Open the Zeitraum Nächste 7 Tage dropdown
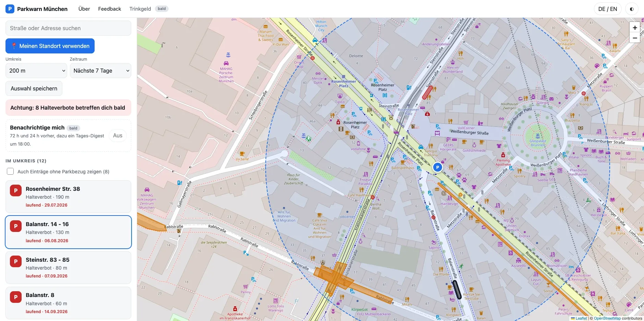644x321 pixels. 100,71
